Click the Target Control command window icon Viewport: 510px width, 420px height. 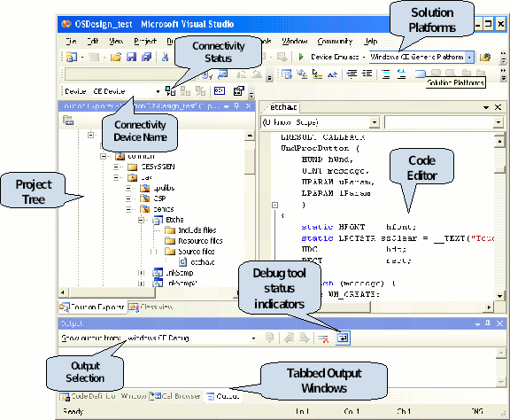click(x=220, y=91)
